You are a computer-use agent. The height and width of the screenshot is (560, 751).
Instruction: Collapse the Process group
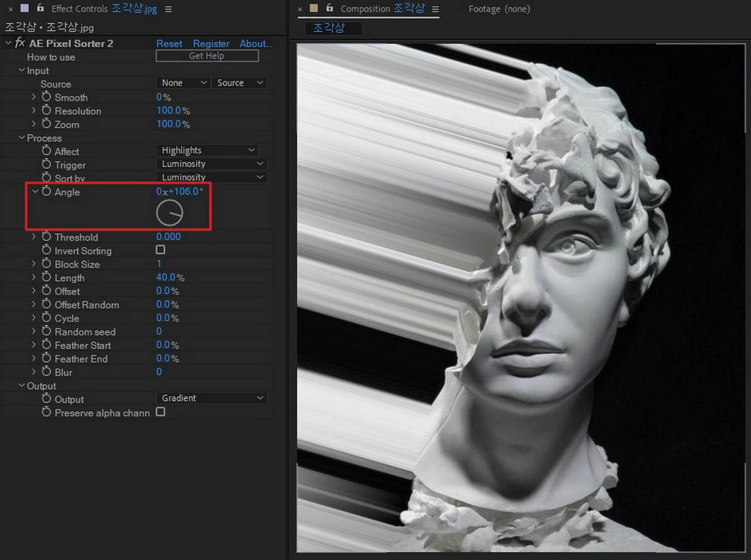click(x=21, y=138)
